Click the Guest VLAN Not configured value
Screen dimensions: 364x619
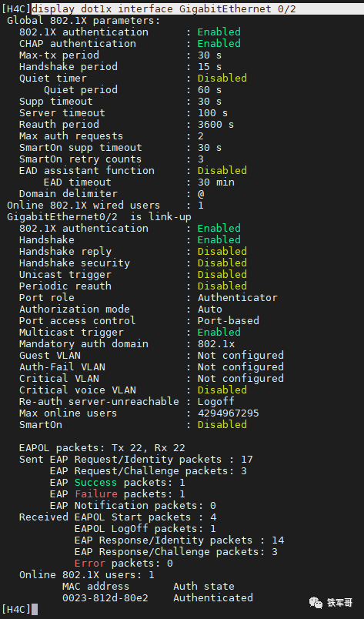click(x=240, y=355)
